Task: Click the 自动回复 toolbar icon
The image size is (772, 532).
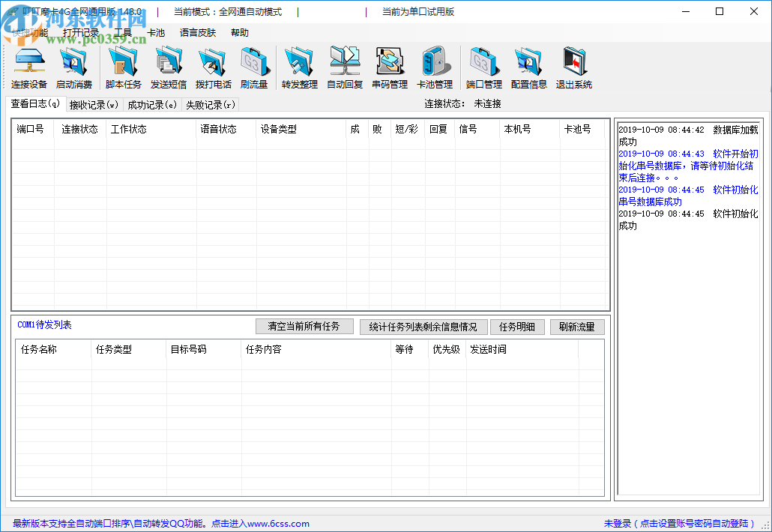Action: point(345,67)
